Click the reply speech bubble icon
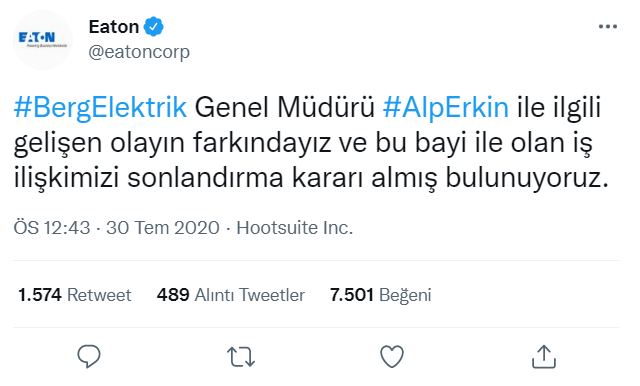This screenshot has width=640, height=386. tap(89, 356)
